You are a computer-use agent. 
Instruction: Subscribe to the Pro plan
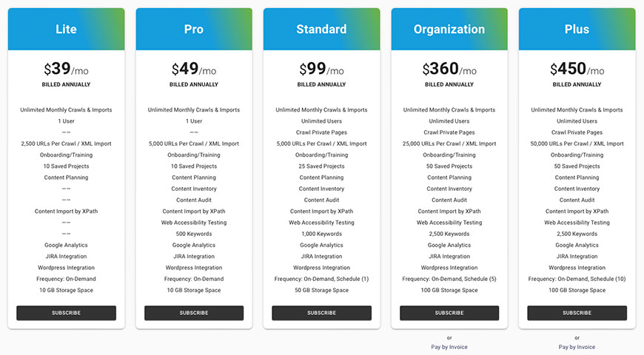[x=194, y=313]
